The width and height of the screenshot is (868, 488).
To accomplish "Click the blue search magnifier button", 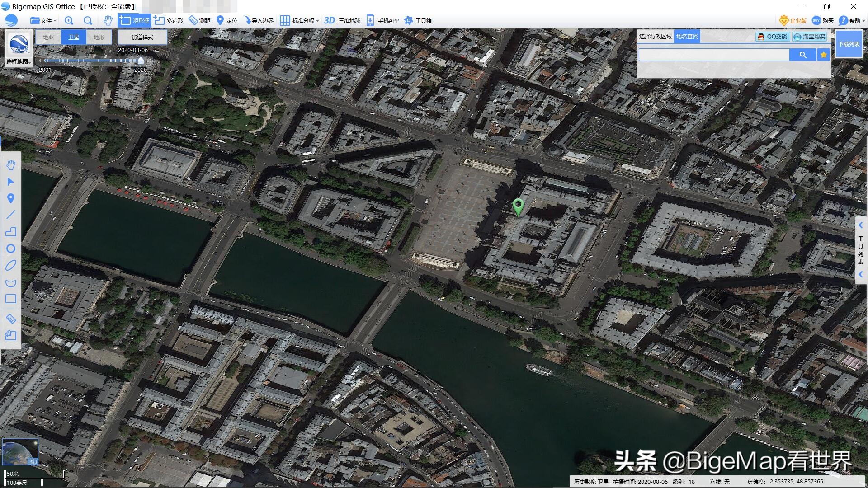I will pyautogui.click(x=803, y=55).
